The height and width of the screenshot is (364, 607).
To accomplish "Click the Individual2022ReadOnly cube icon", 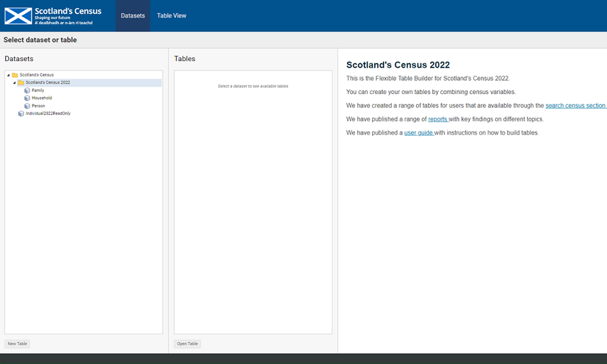I will point(21,113).
